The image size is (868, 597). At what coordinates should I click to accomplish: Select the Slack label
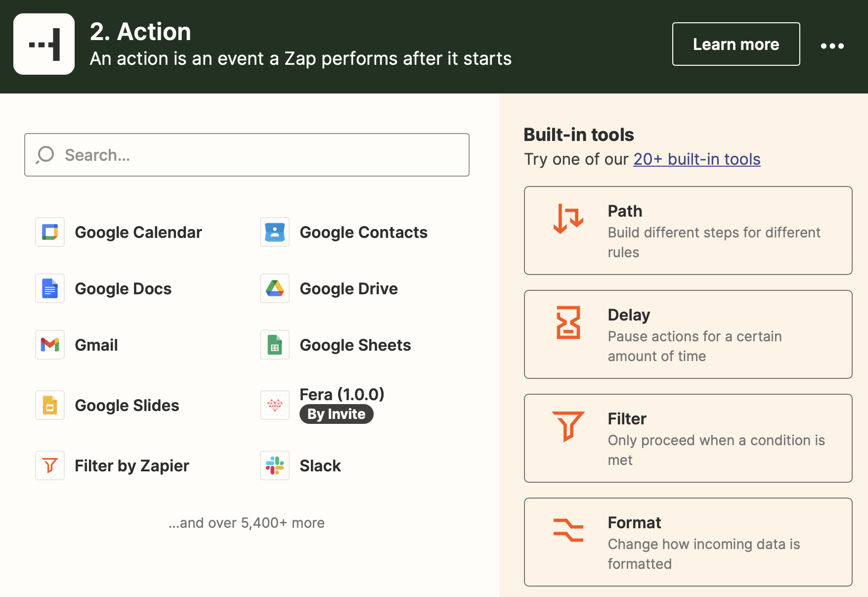320,465
